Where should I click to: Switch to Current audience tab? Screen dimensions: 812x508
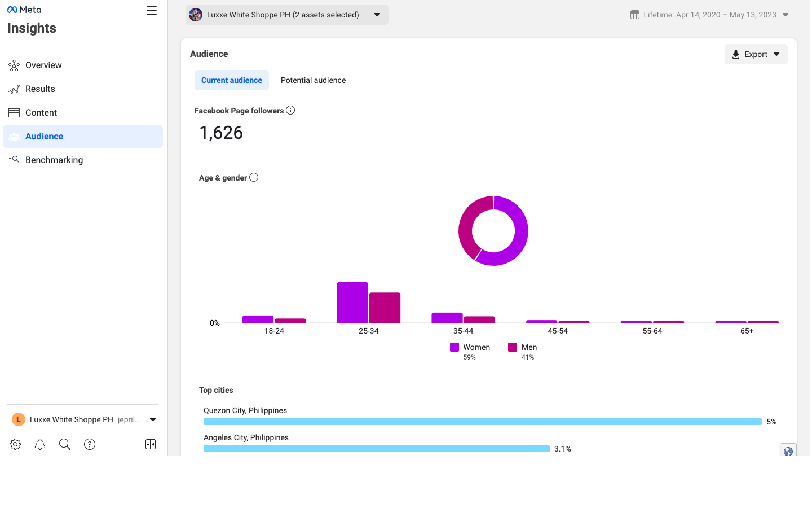coord(232,80)
